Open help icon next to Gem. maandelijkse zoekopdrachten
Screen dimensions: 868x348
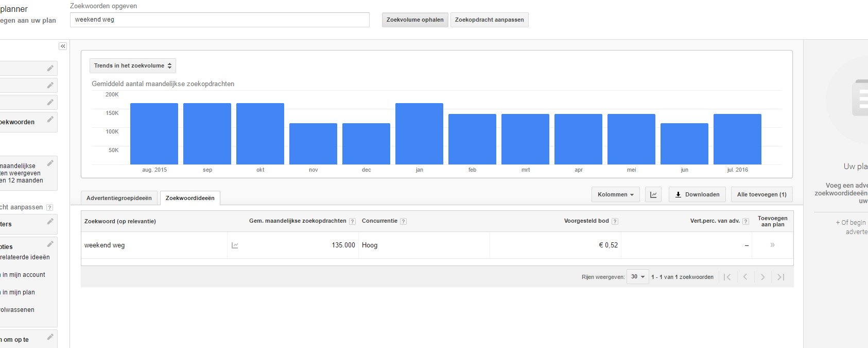click(x=353, y=221)
